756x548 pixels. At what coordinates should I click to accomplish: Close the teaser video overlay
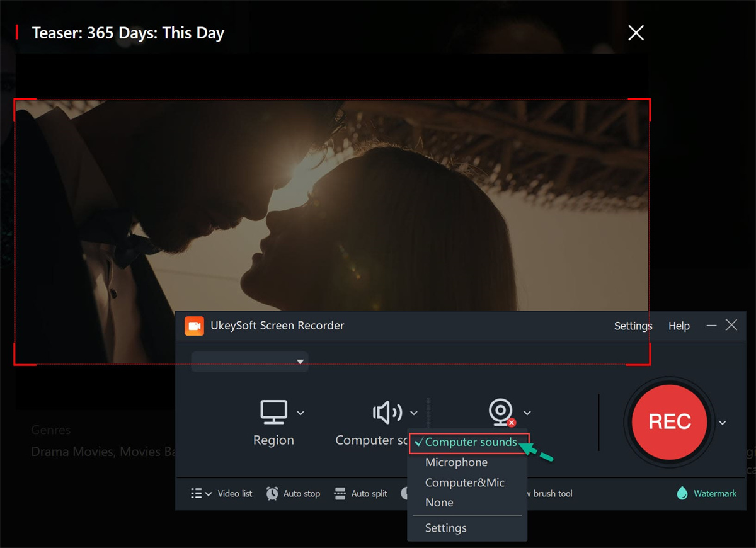tap(636, 33)
